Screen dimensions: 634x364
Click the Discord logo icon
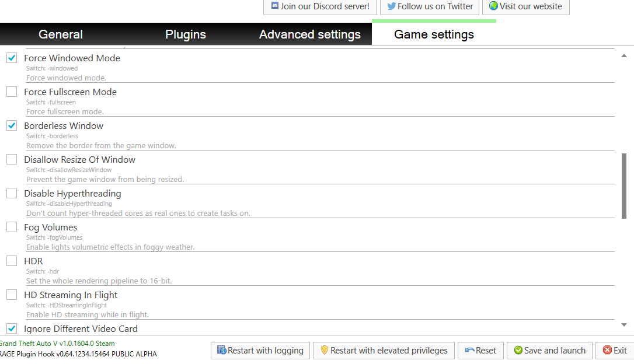point(275,6)
